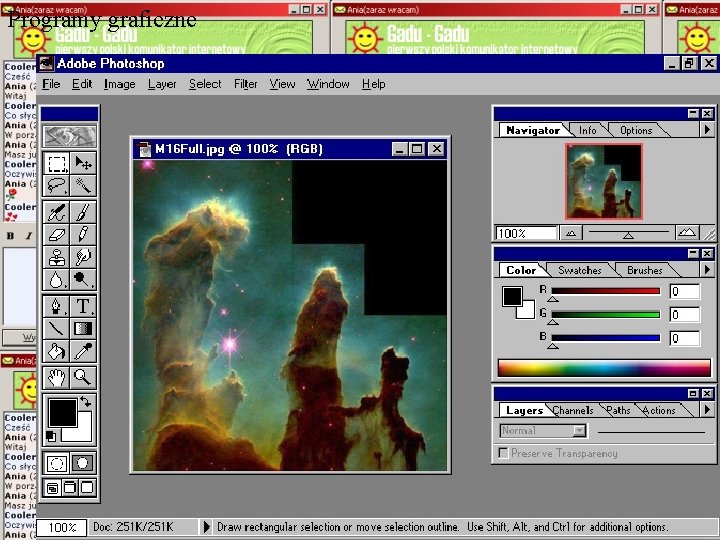The width and height of the screenshot is (720, 540).
Task: Select the Eyedropper tool
Action: [83, 351]
